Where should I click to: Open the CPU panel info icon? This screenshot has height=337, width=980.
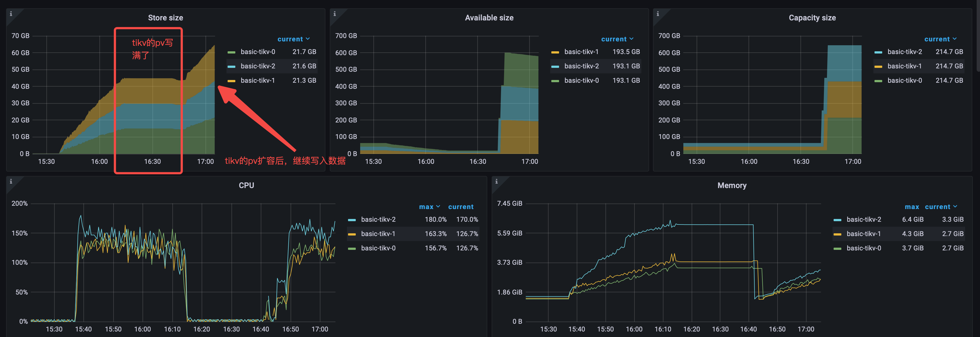pyautogui.click(x=11, y=181)
